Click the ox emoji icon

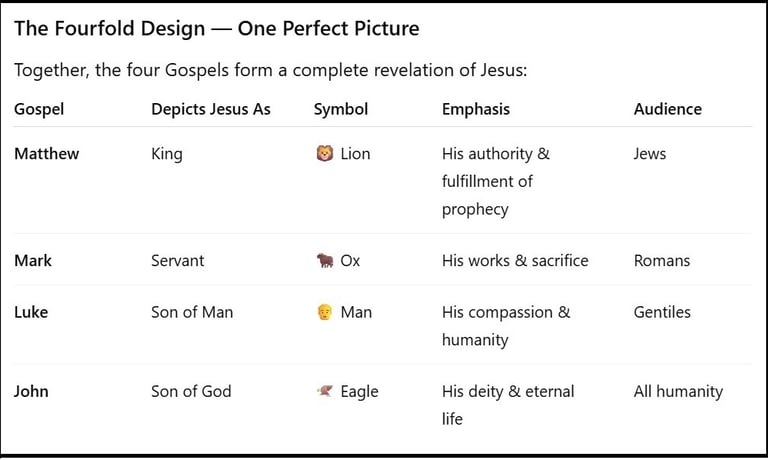tap(324, 260)
